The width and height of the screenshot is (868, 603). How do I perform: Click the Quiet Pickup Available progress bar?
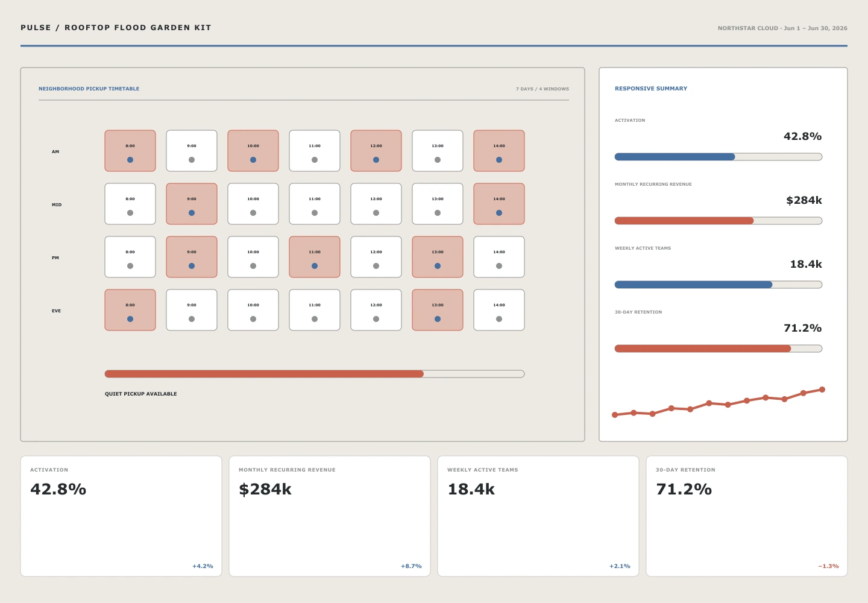[x=315, y=374]
